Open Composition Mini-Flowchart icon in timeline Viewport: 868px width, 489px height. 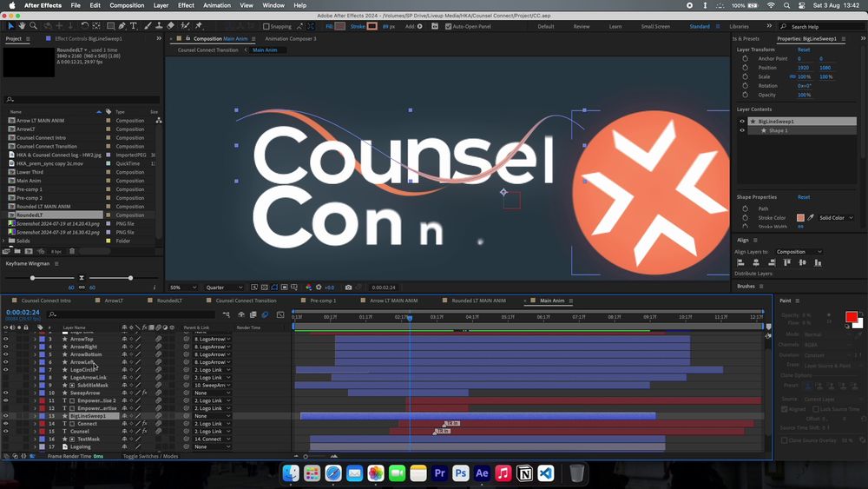227,314
